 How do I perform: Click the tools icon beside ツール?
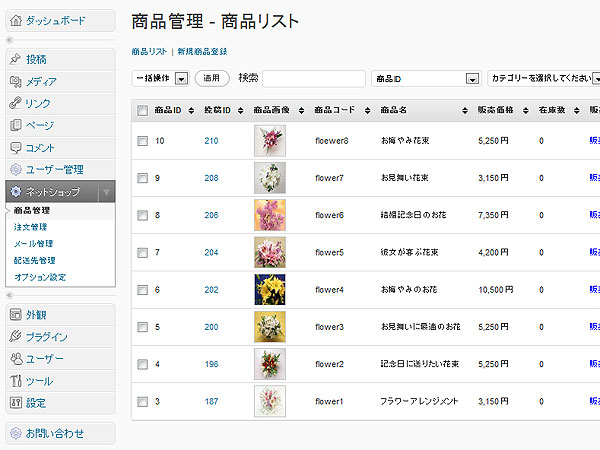tap(15, 381)
